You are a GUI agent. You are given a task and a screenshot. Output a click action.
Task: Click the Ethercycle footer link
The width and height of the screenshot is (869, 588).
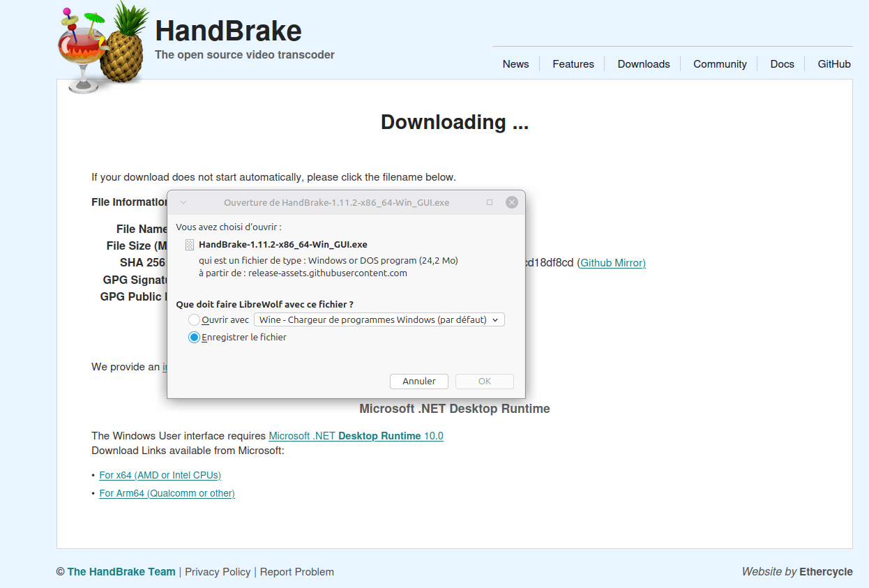[x=826, y=571]
